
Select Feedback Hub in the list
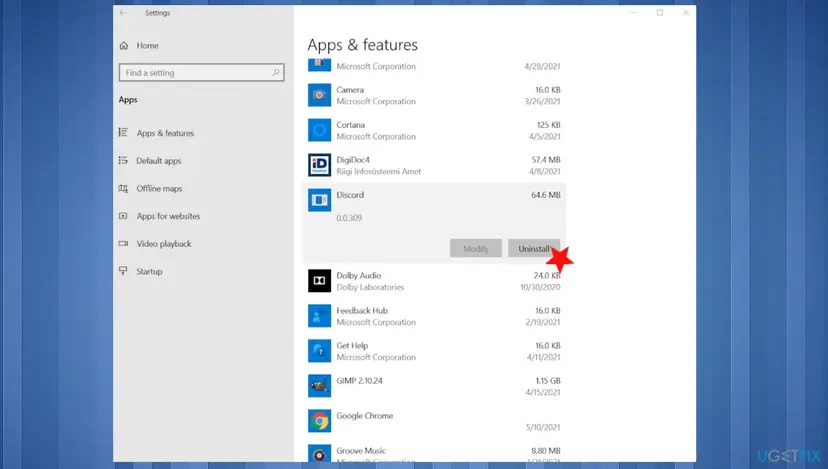[362, 311]
